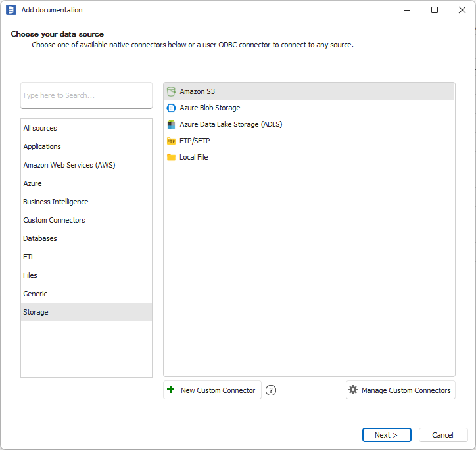
Task: Select the ETL category
Action: click(x=86, y=257)
